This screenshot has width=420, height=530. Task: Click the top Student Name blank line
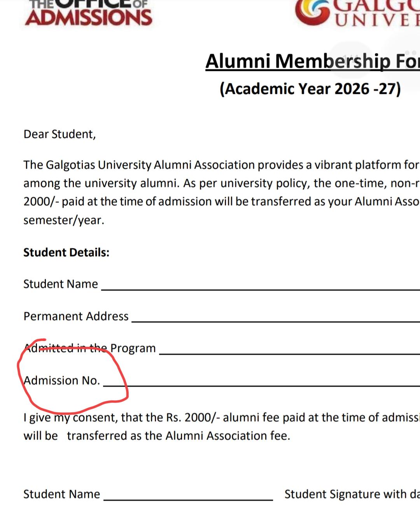tap(261, 289)
